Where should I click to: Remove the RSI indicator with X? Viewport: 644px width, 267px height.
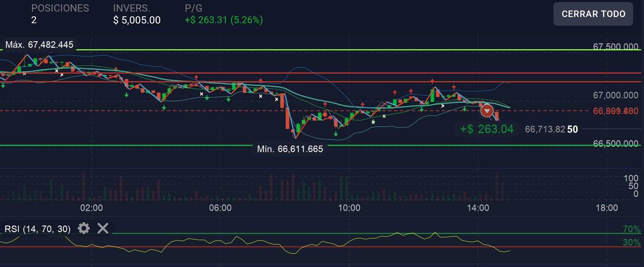pyautogui.click(x=103, y=228)
